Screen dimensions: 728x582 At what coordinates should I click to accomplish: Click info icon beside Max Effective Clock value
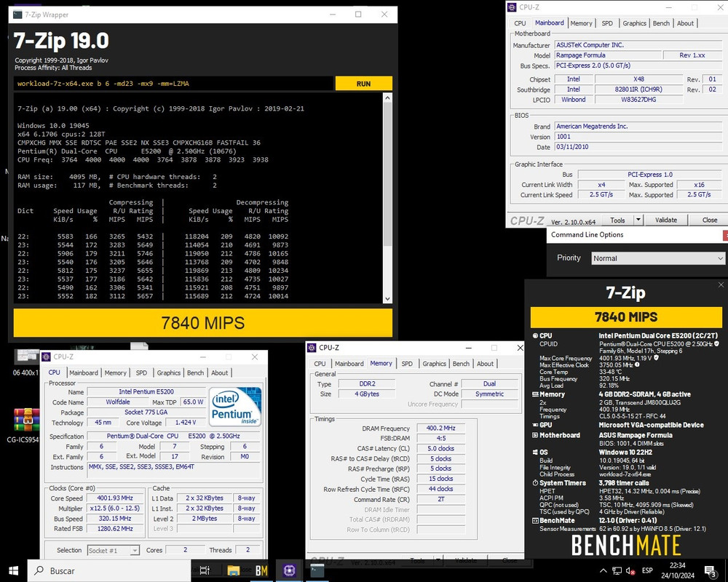click(637, 364)
